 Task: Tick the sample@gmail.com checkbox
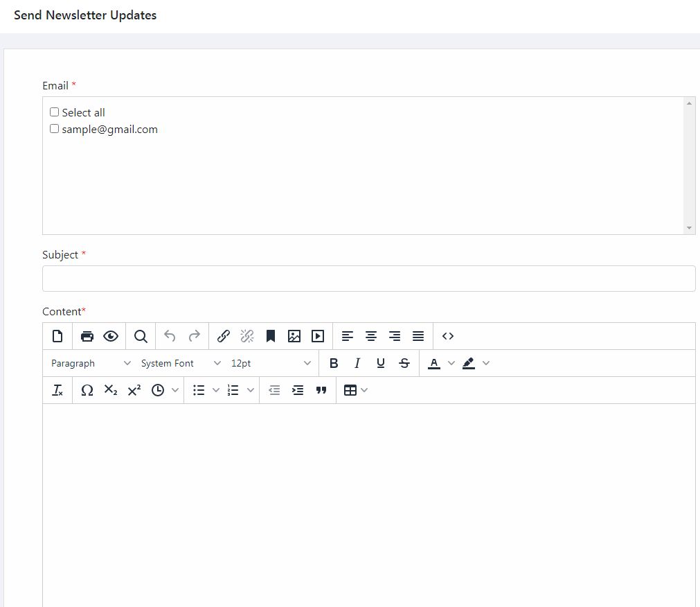pyautogui.click(x=54, y=129)
